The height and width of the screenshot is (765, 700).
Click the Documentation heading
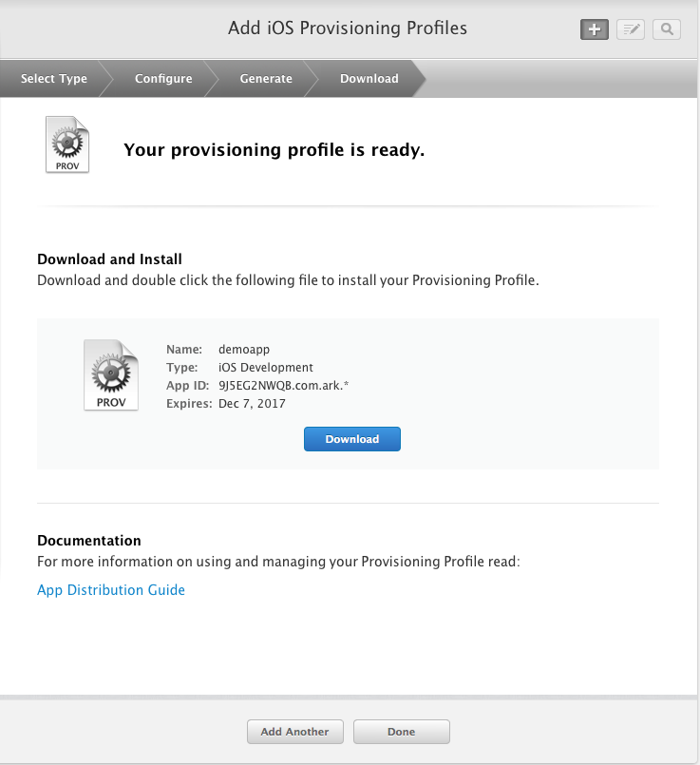click(x=89, y=541)
